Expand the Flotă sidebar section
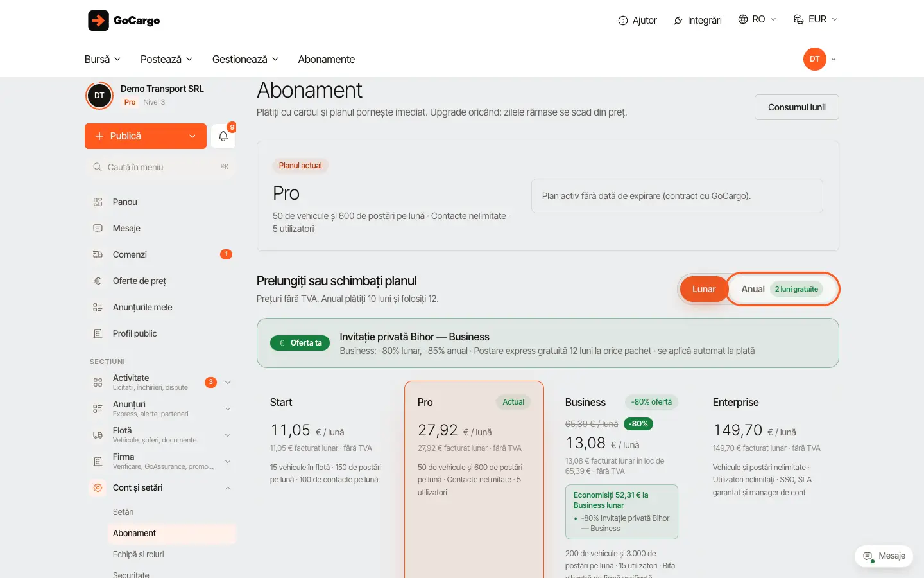The image size is (924, 578). tap(161, 435)
